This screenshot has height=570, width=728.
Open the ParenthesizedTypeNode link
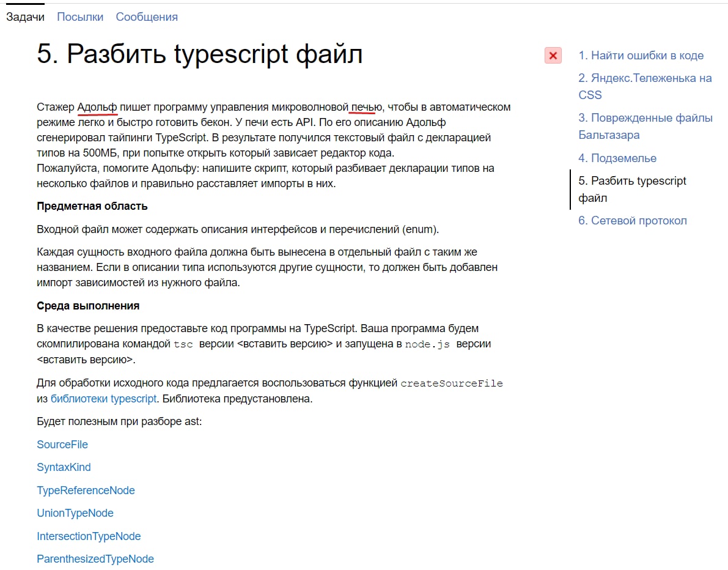coord(95,559)
